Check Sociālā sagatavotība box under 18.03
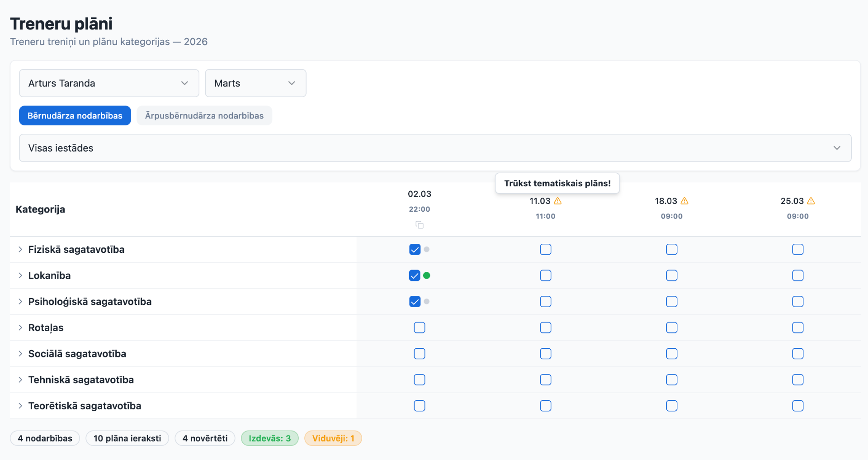Screen dimensions: 868x460 [x=672, y=354]
